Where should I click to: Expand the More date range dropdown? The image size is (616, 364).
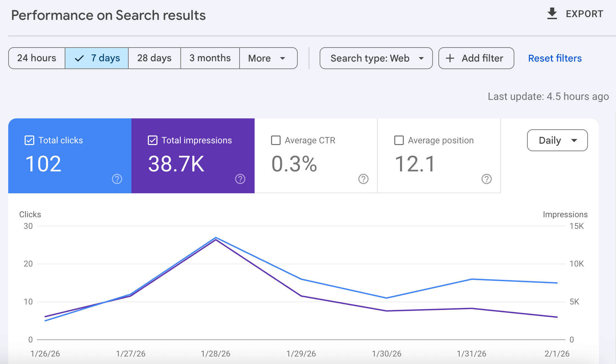268,58
